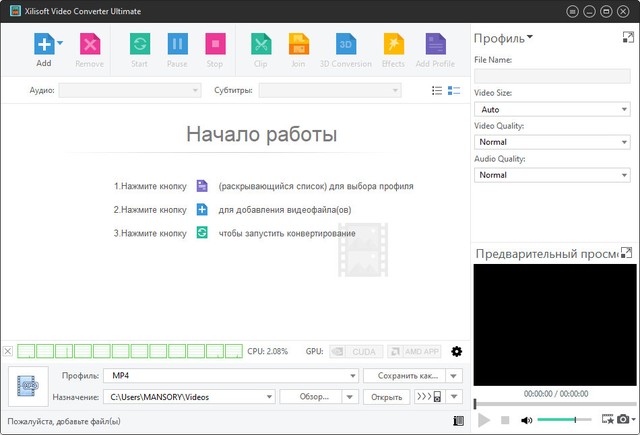
Task: Click the File Name input field
Action: pos(551,76)
